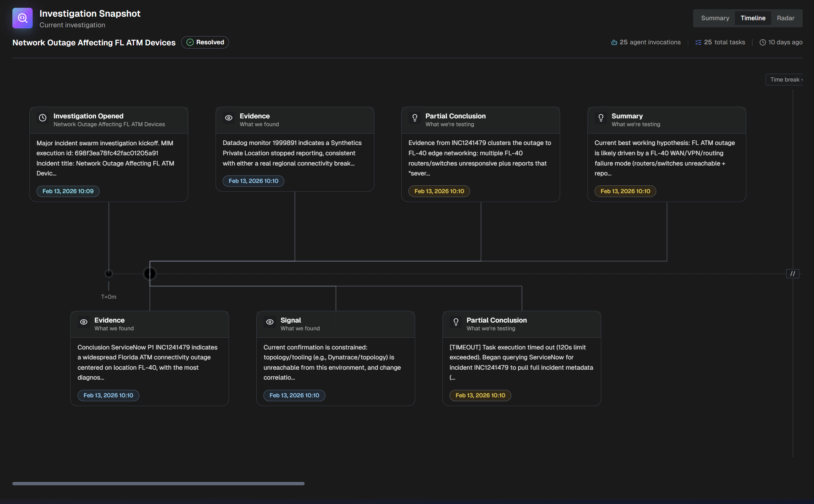Image resolution: width=814 pixels, height=504 pixels.
Task: Click the horizontal scrollbar thumb
Action: pos(158,483)
